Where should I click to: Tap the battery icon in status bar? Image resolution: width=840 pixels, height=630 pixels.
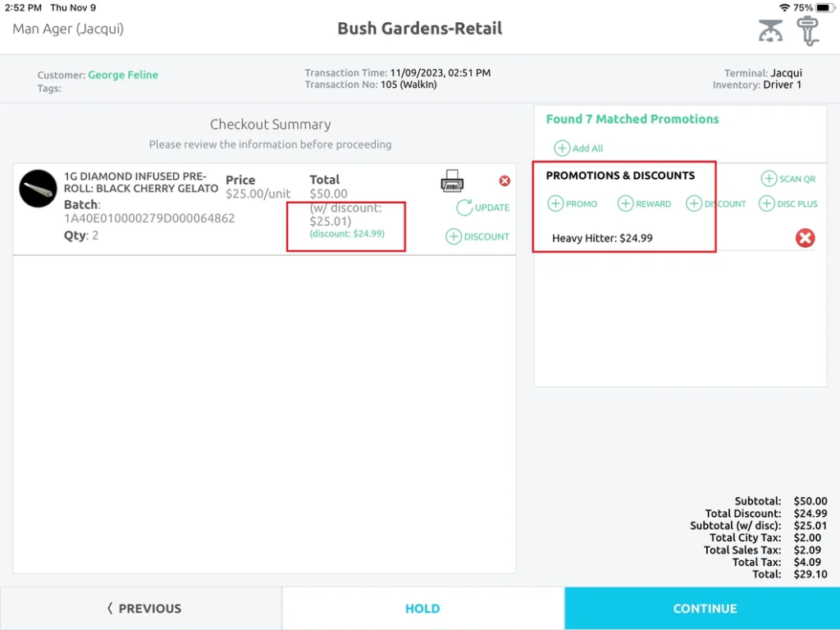[x=825, y=7]
